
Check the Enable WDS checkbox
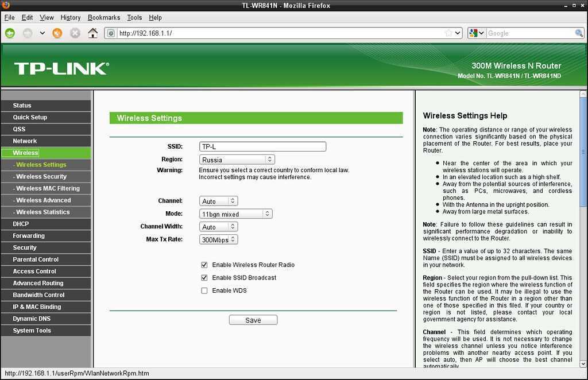[x=204, y=290]
